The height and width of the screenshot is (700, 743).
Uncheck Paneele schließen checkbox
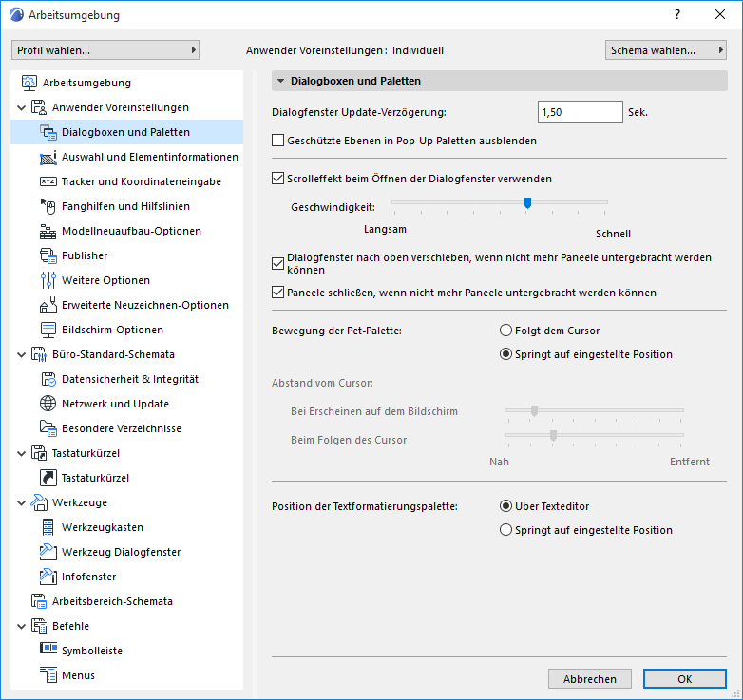[277, 293]
